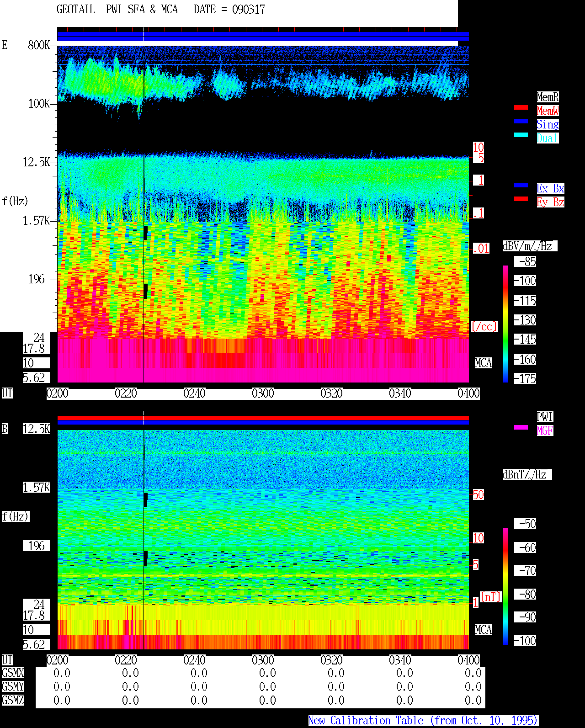Viewport: 585px width, 728px height.
Task: Select the Sing legend label
Action: [x=548, y=124]
